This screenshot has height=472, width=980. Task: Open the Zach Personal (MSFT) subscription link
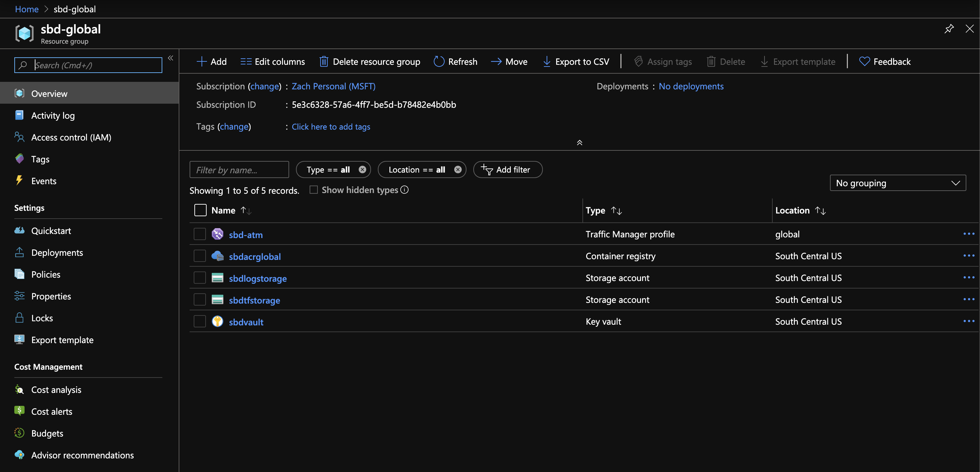point(333,86)
